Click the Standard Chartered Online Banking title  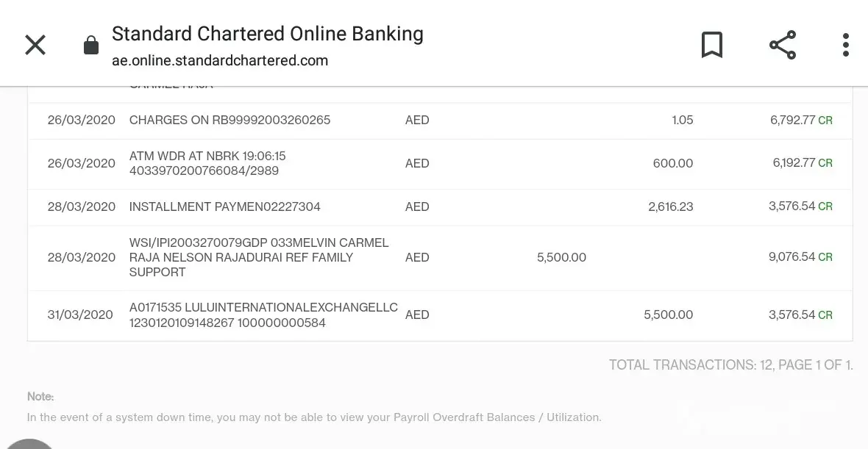267,34
